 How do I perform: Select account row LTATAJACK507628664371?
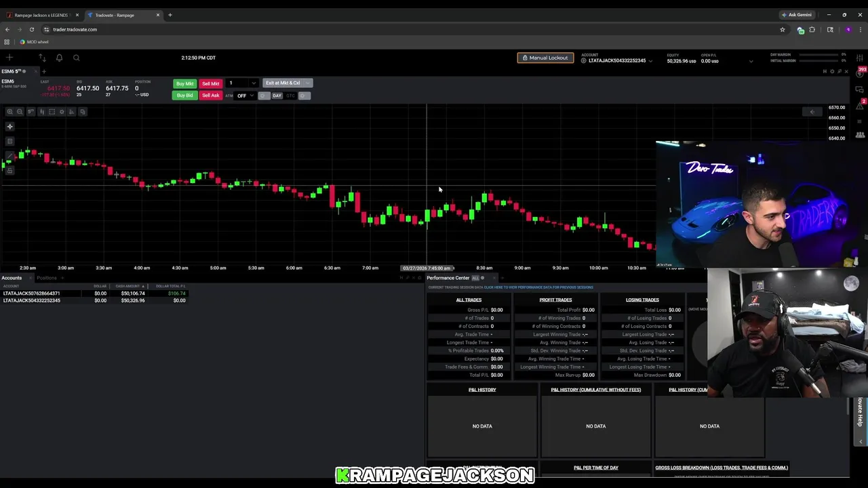click(x=95, y=293)
